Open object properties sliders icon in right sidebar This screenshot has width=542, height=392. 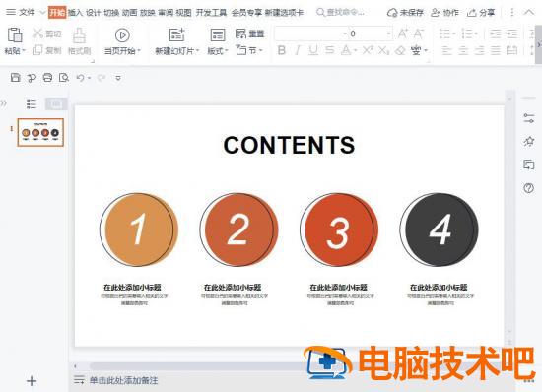click(528, 118)
